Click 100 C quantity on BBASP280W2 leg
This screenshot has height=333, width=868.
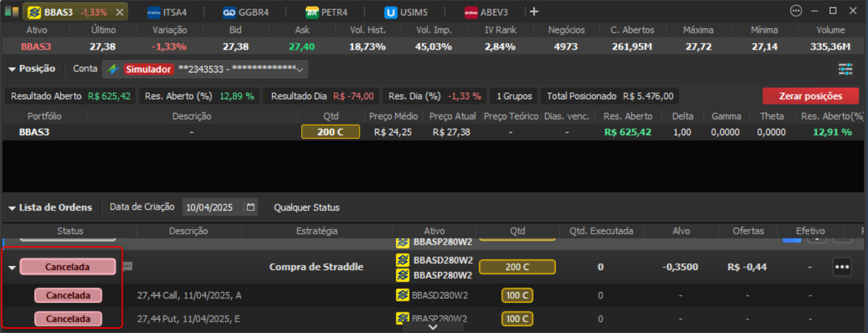pos(517,319)
